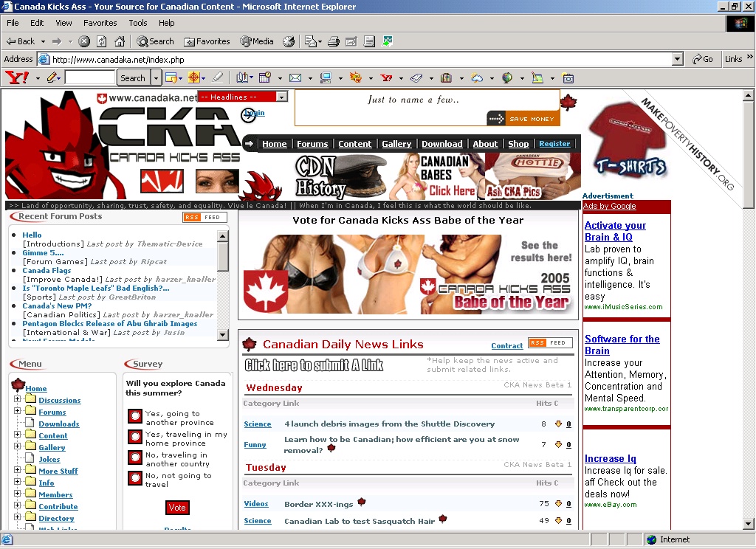Click the Yahoo toolbar mail envelope icon
This screenshot has height=549, width=756.
[295, 77]
